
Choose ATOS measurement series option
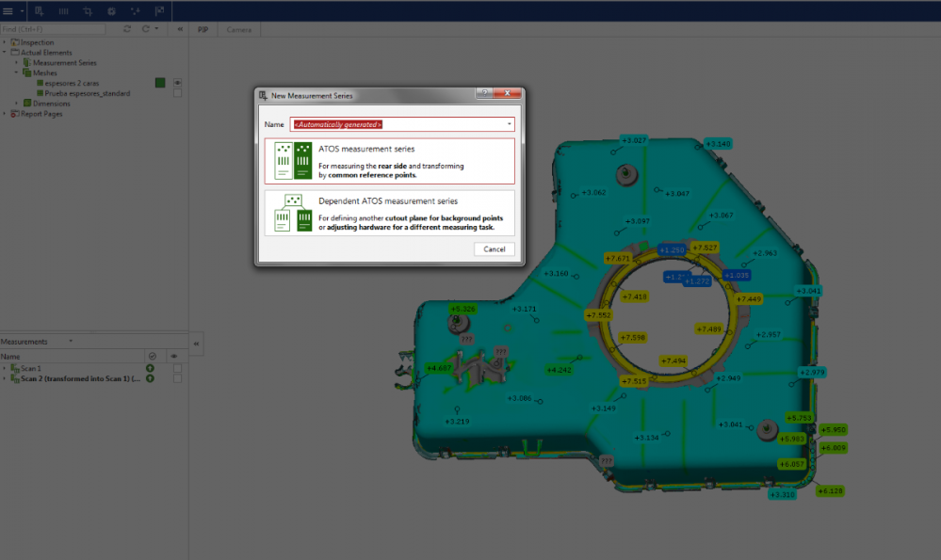pos(389,161)
